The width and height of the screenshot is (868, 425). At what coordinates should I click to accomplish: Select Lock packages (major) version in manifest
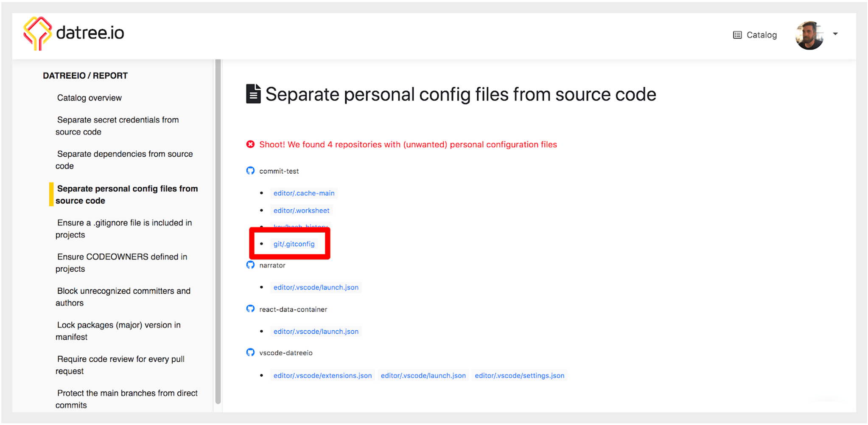click(118, 331)
